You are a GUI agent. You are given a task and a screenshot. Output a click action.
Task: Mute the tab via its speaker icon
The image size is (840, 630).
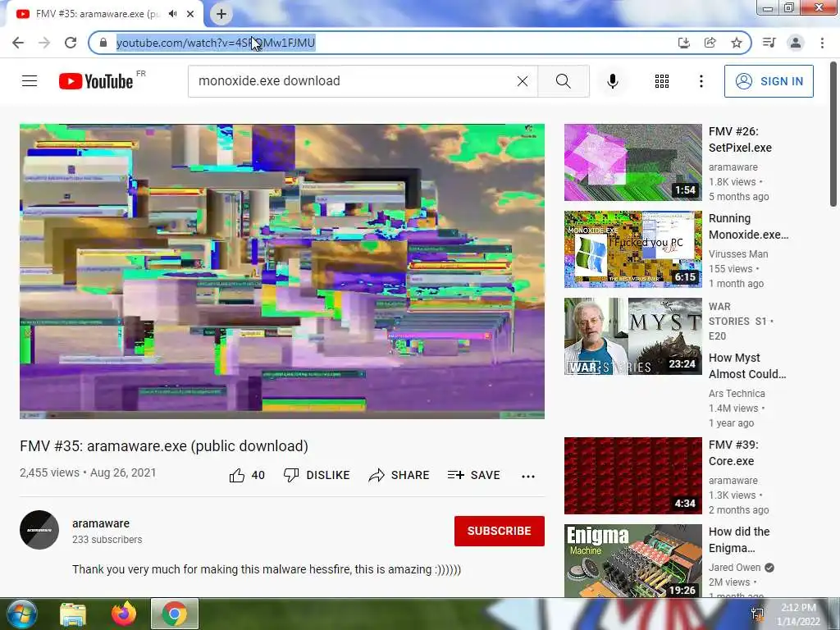click(172, 14)
